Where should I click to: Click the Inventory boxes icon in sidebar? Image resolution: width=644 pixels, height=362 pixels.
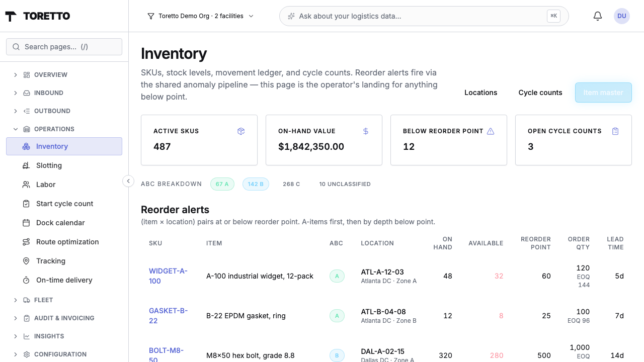pyautogui.click(x=26, y=146)
